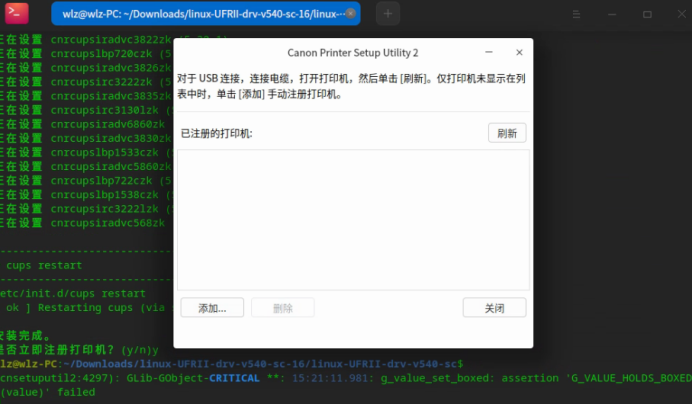Add a new terminal tab with plus

[388, 14]
